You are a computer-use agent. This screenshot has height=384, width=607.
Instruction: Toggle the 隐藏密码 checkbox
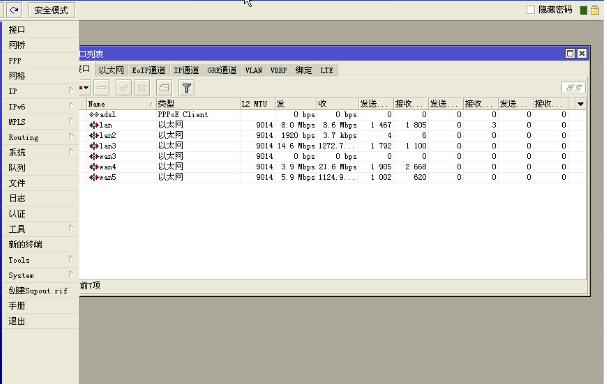pos(530,10)
